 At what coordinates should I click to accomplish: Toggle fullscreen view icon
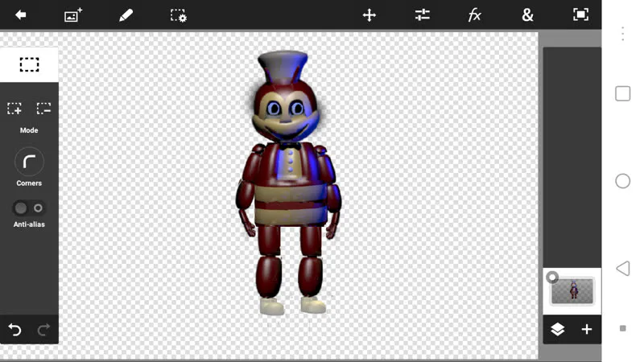click(x=580, y=15)
